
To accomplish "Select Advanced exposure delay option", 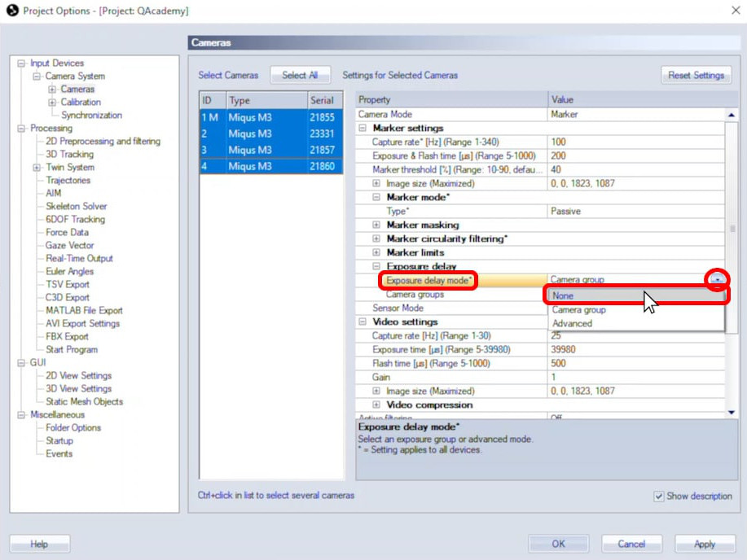I will [572, 323].
